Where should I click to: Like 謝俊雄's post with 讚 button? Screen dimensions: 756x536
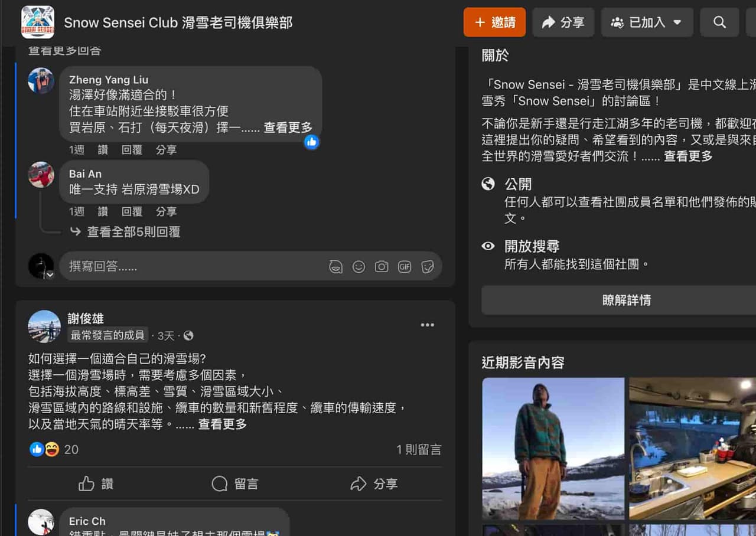pyautogui.click(x=96, y=484)
